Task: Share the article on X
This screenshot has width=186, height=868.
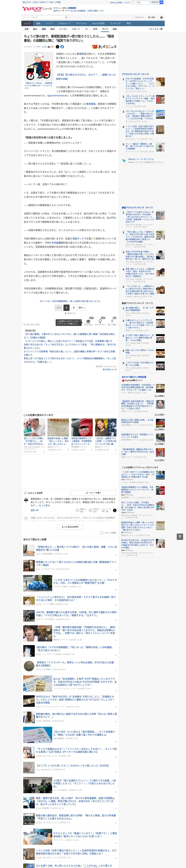Action: [x=57, y=47]
